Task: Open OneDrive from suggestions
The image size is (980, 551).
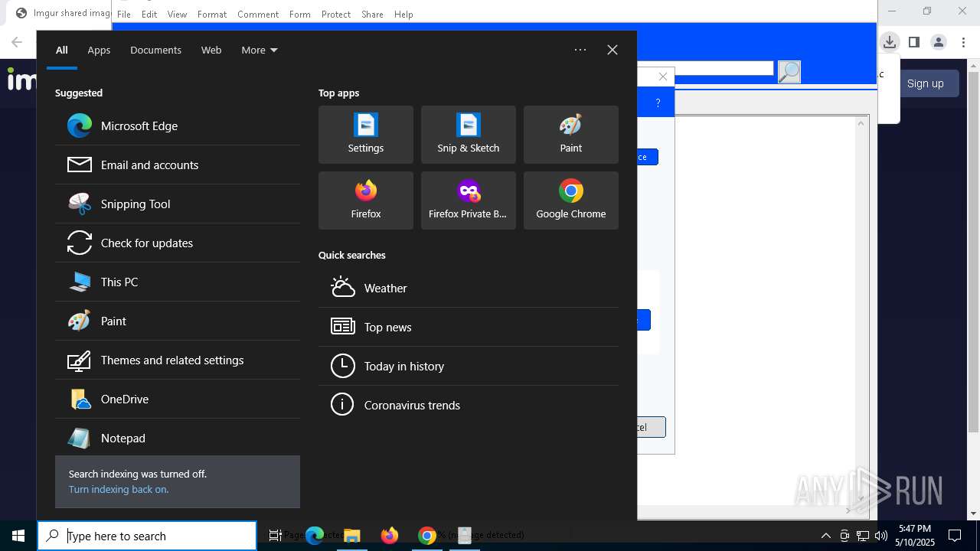Action: coord(178,399)
